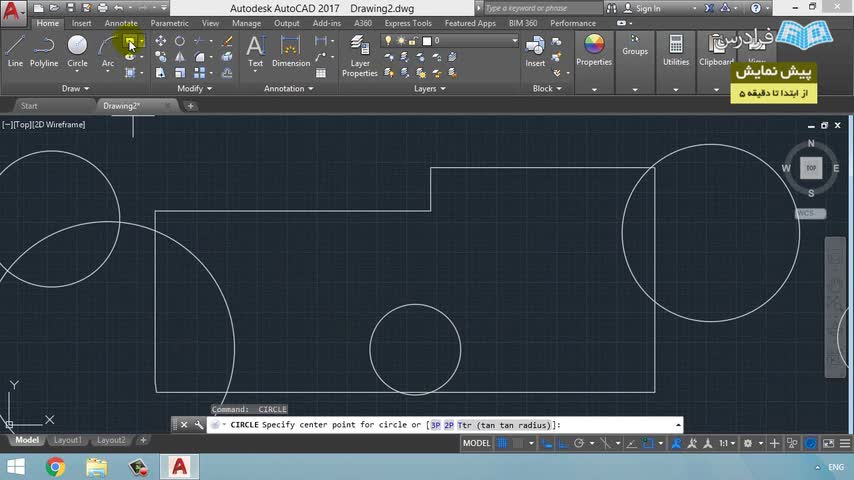Expand the Draw panel dropdown
The image size is (854, 480).
pos(76,88)
